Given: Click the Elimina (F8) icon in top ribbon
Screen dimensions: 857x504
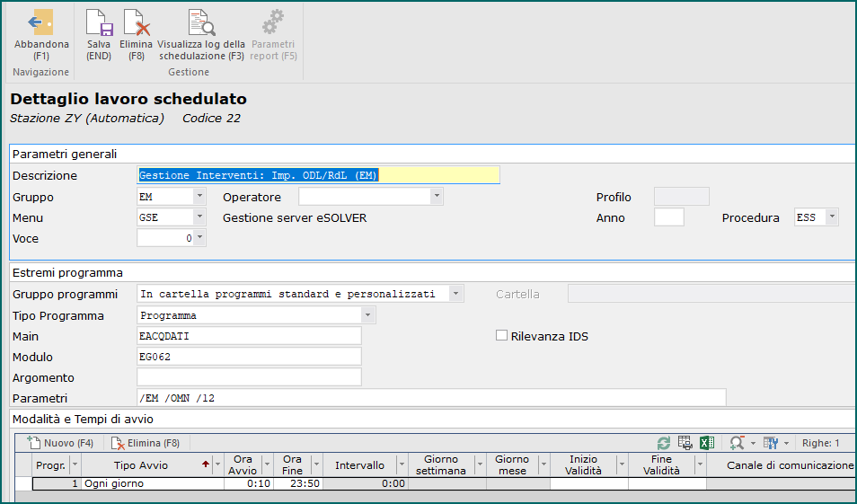Looking at the screenshot, I should [136, 23].
